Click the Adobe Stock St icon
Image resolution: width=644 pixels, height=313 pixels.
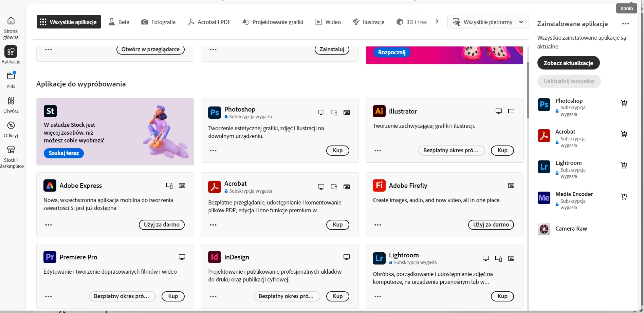pos(50,111)
